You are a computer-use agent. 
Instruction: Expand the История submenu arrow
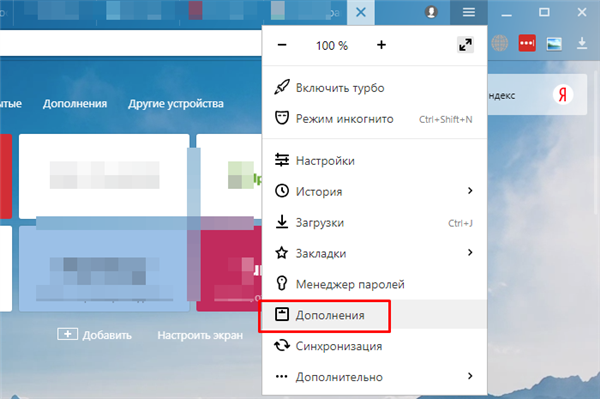coord(470,191)
